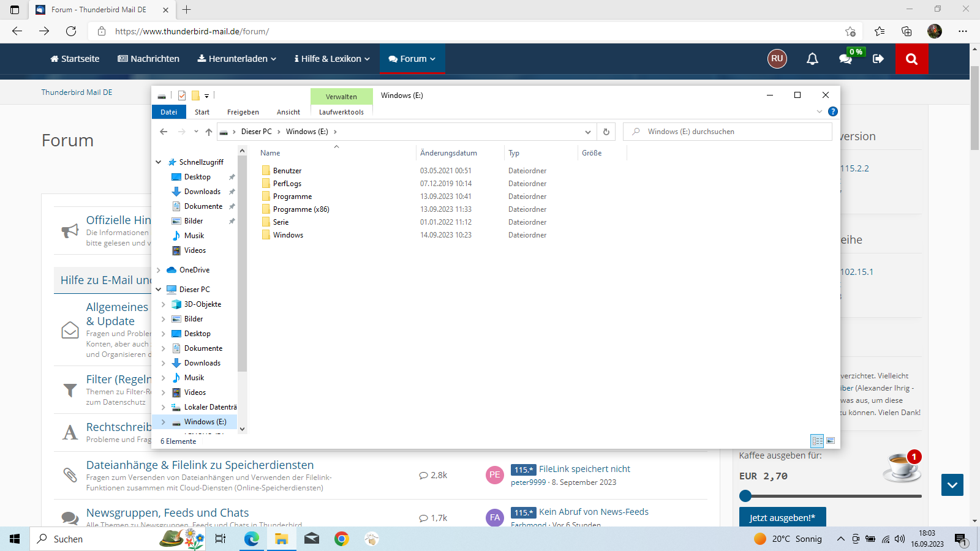The image size is (980, 551).
Task: Go up one folder level in Explorer
Action: 209,132
